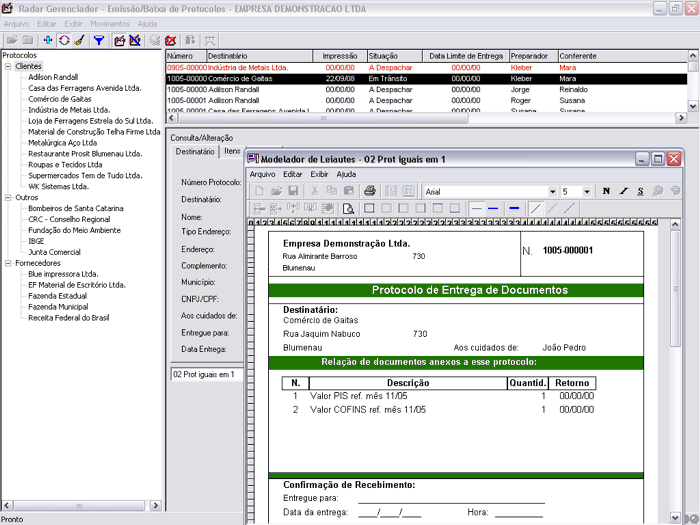Click the printer icon in Modelador toolbar

click(x=369, y=191)
